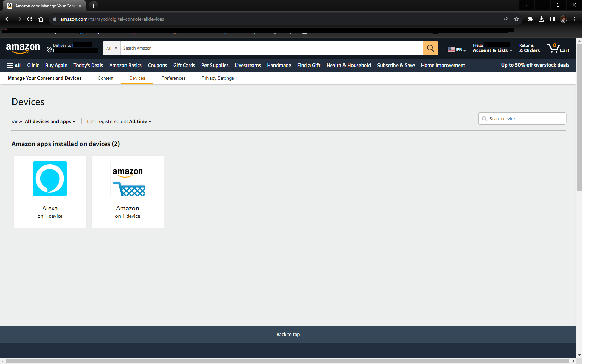Image resolution: width=592 pixels, height=364 pixels.
Task: Open the EN language selector
Action: [x=456, y=50]
